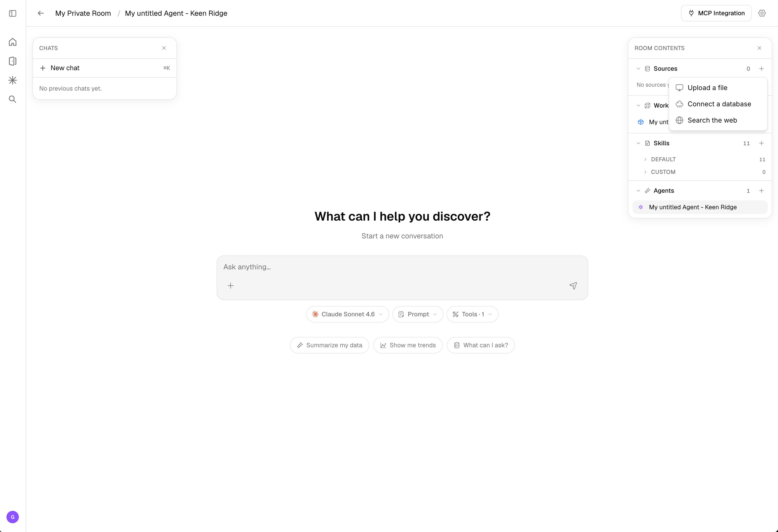The image size is (778, 532).
Task: Open the Claude Sonnet 4.6 model dropdown
Action: [347, 315]
